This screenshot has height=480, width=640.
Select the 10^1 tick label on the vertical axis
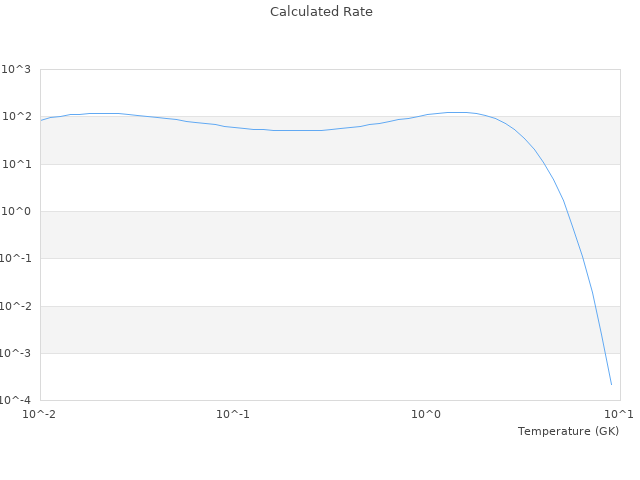click(15, 164)
